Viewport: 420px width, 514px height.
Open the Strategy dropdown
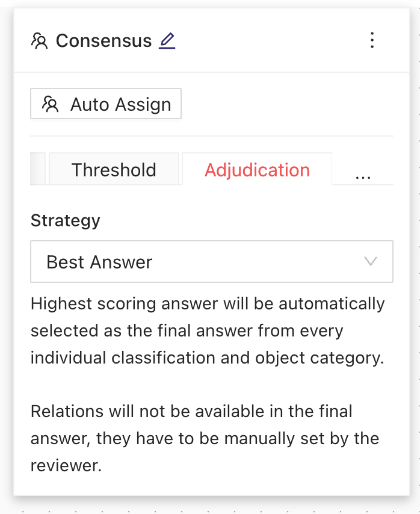(212, 262)
